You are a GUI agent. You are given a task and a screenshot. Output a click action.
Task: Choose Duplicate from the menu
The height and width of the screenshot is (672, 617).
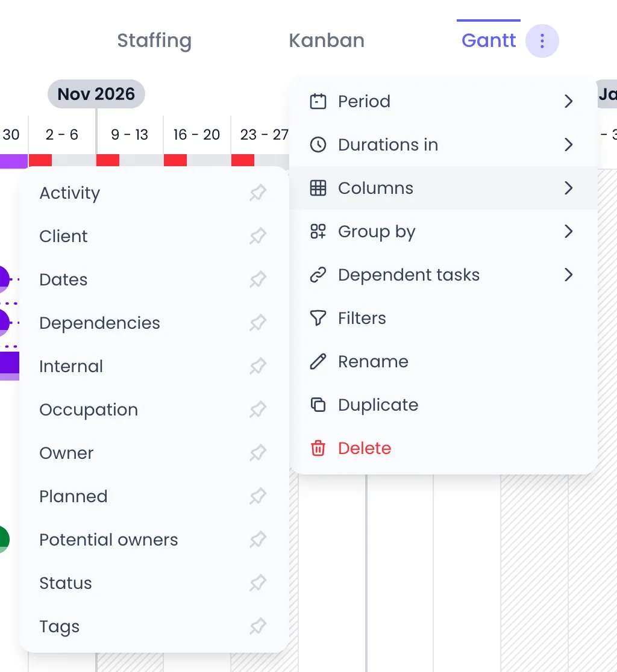443,405
